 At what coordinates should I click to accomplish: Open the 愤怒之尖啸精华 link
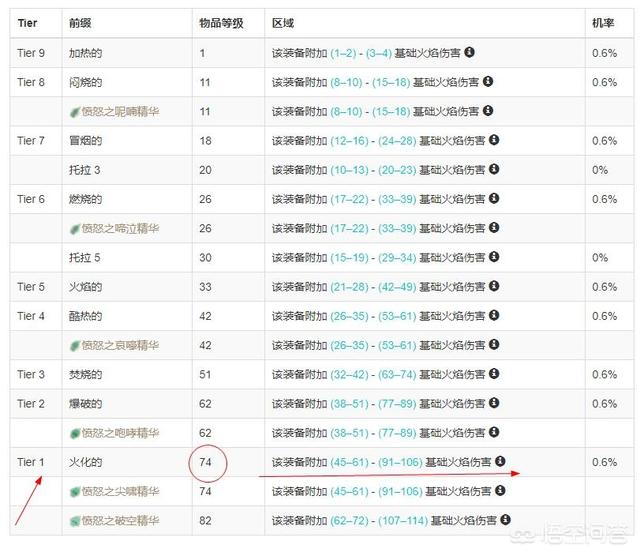click(120, 492)
